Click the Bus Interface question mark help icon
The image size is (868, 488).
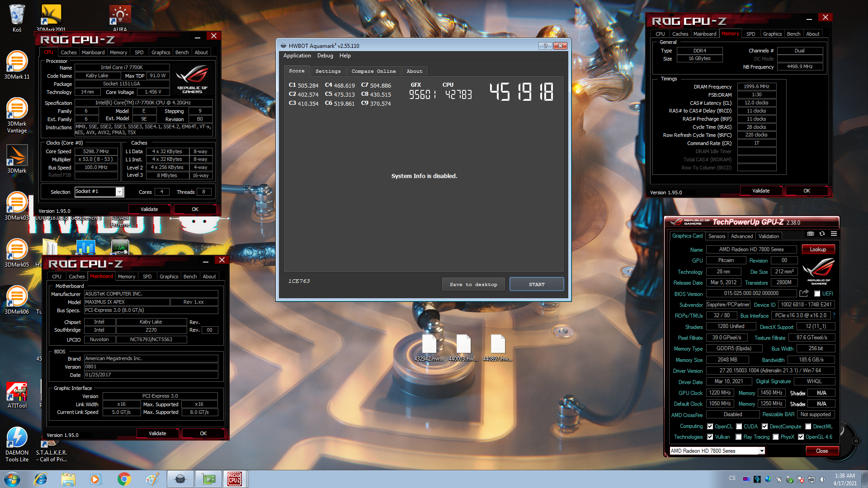(x=834, y=315)
